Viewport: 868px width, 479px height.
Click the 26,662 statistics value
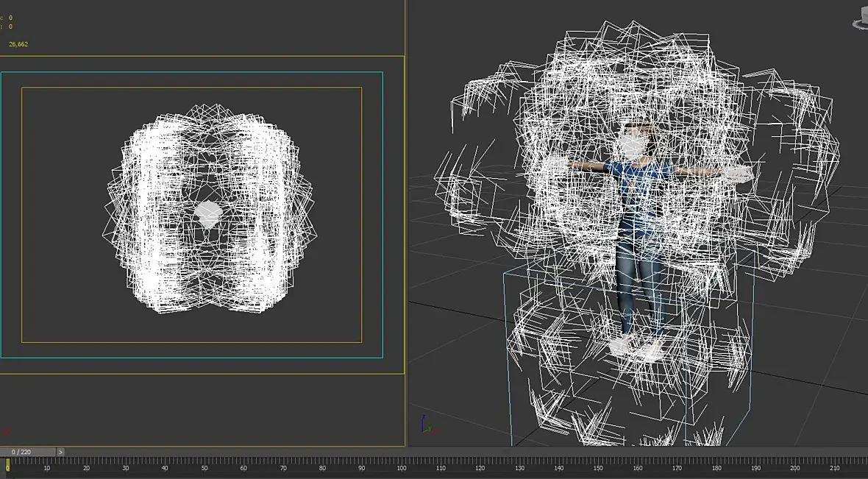click(x=18, y=43)
